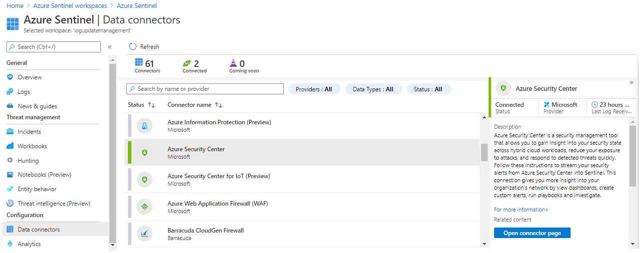Follow the For more information link

click(521, 210)
